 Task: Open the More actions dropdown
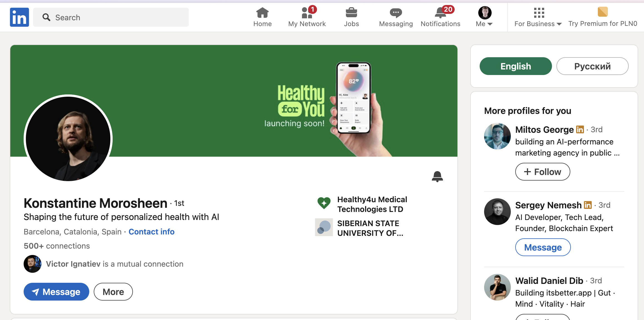(113, 292)
